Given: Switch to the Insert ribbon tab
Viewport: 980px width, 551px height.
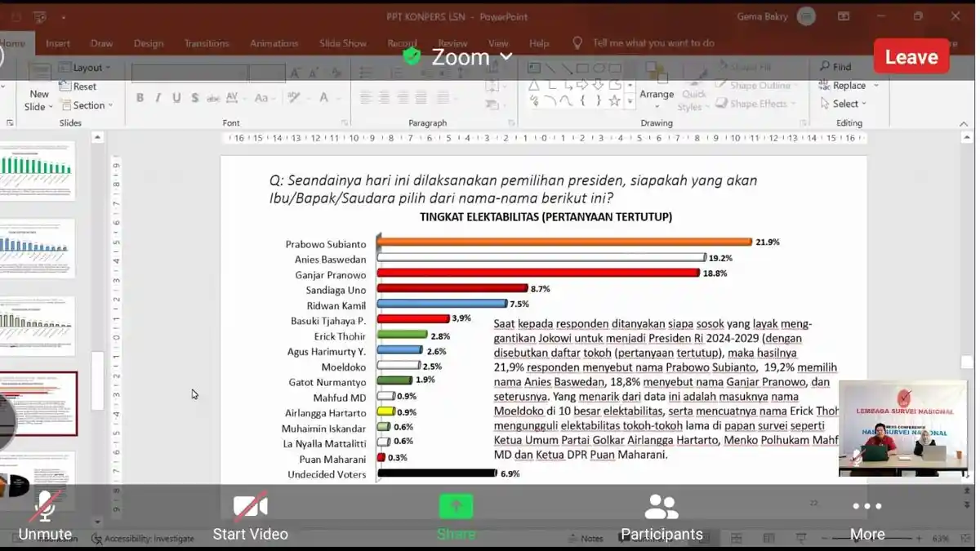Looking at the screenshot, I should click(x=58, y=43).
